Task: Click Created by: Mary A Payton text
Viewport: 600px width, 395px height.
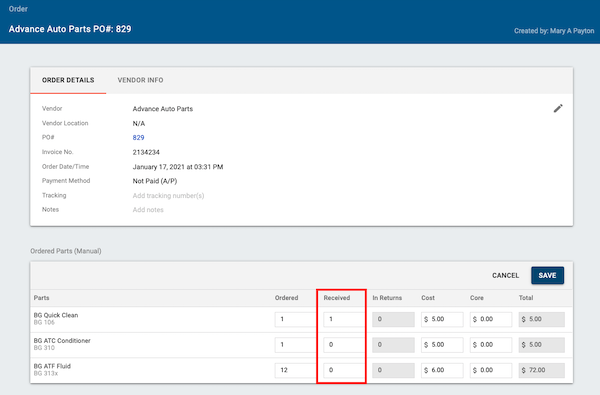Action: 554,31
